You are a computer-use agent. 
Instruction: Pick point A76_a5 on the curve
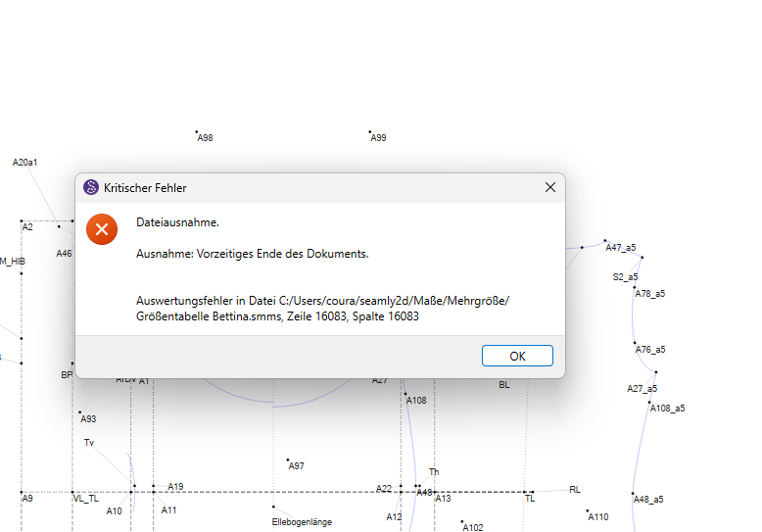click(634, 343)
